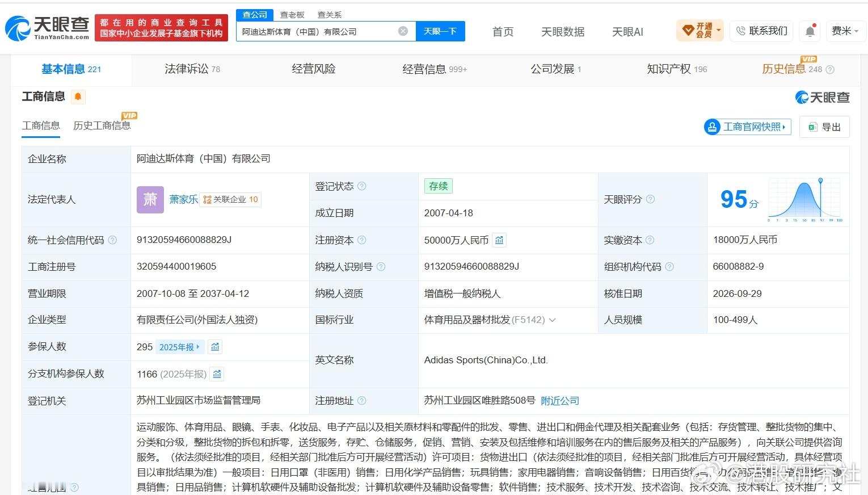This screenshot has height=495, width=868.
Task: Click help icon next to 登记状态
Action: [362, 186]
